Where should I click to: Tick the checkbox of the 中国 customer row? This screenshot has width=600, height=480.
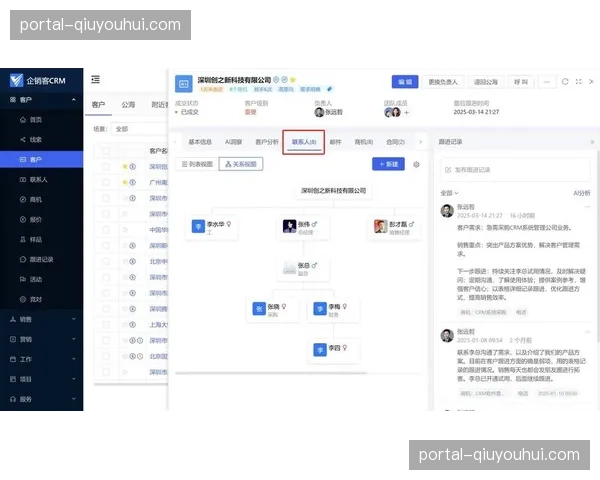[106, 230]
